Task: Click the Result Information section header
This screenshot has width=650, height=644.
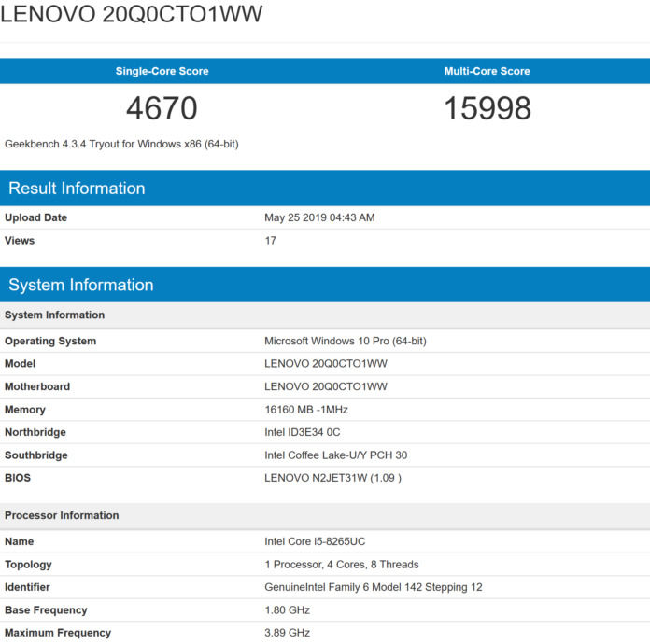Action: pos(325,189)
